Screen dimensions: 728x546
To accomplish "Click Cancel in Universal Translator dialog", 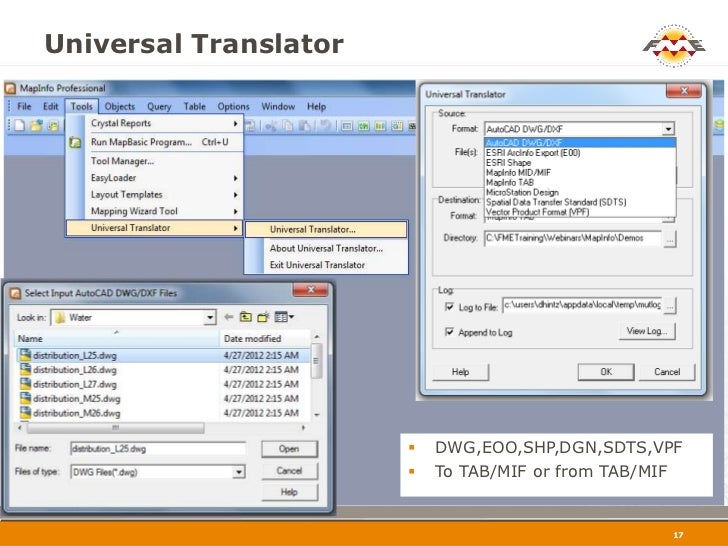I will click(x=667, y=372).
